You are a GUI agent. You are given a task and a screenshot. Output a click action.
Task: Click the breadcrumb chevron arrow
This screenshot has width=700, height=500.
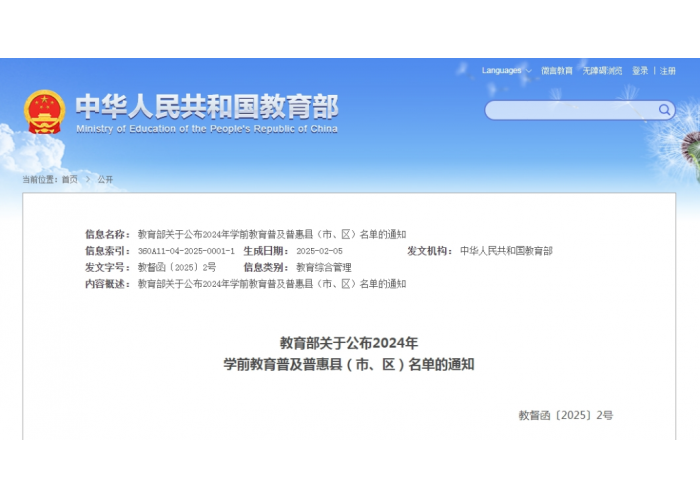pos(88,179)
